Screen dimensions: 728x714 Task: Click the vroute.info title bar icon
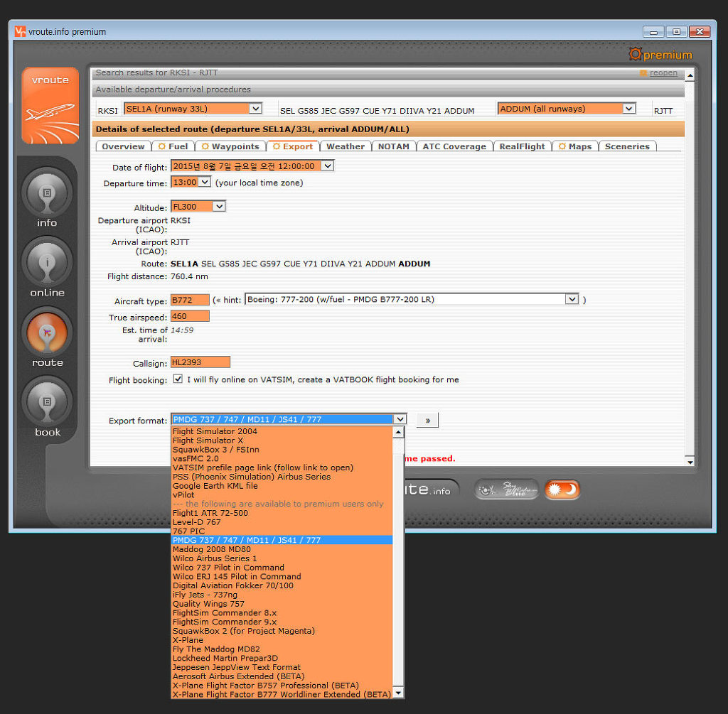(20, 31)
